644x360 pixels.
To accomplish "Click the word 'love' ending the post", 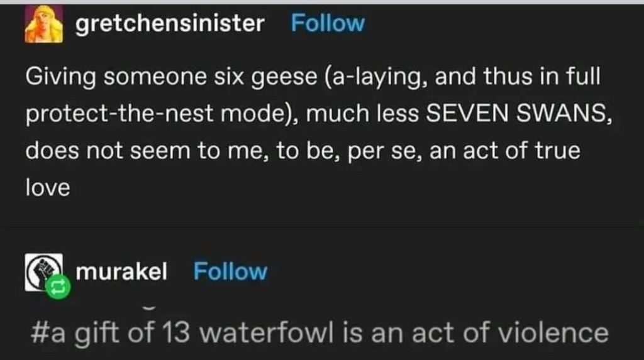I will coord(48,188).
